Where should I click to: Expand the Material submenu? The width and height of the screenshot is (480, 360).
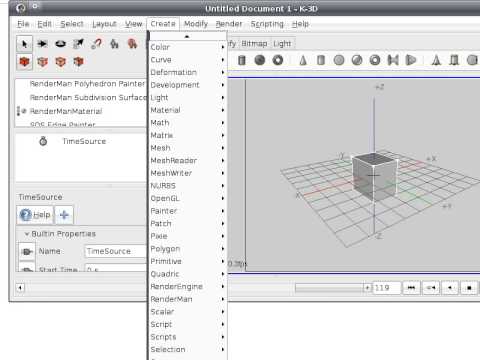[187, 110]
